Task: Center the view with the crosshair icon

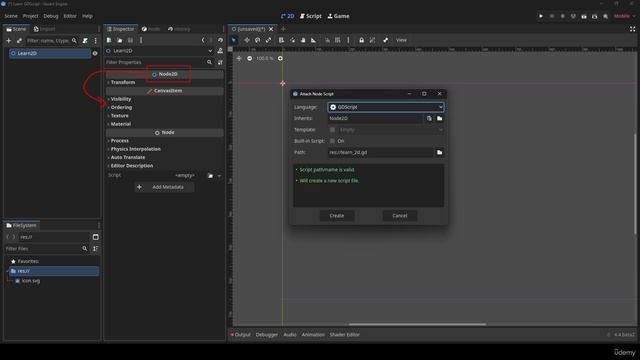Action: pyautogui.click(x=239, y=58)
